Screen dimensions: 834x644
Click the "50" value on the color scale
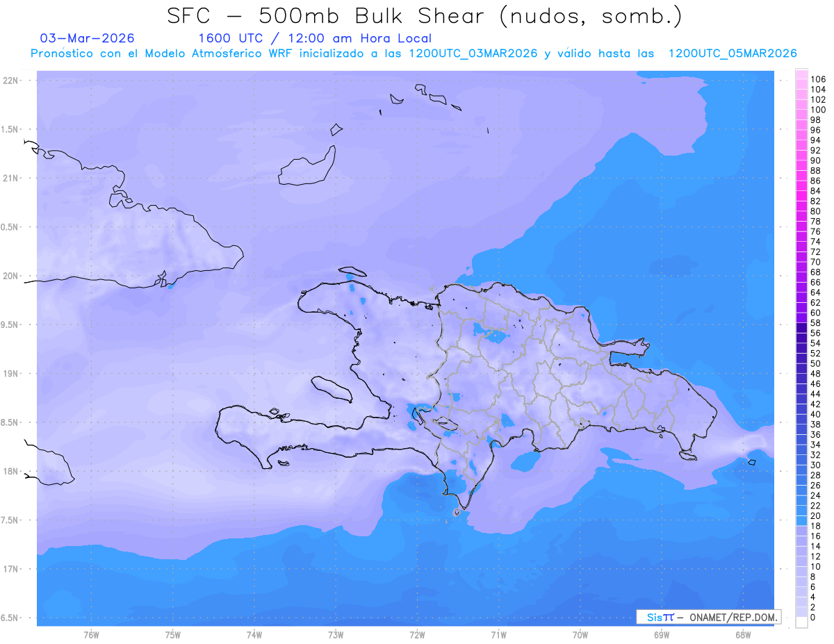pos(815,363)
